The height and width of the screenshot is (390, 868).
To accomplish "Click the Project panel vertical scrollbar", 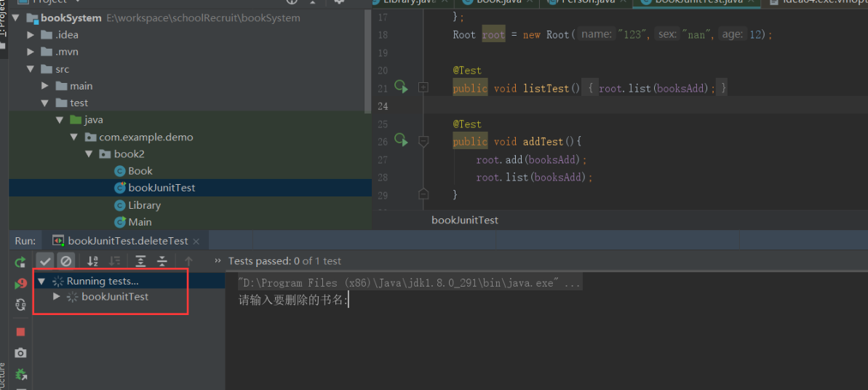I will click(x=368, y=62).
